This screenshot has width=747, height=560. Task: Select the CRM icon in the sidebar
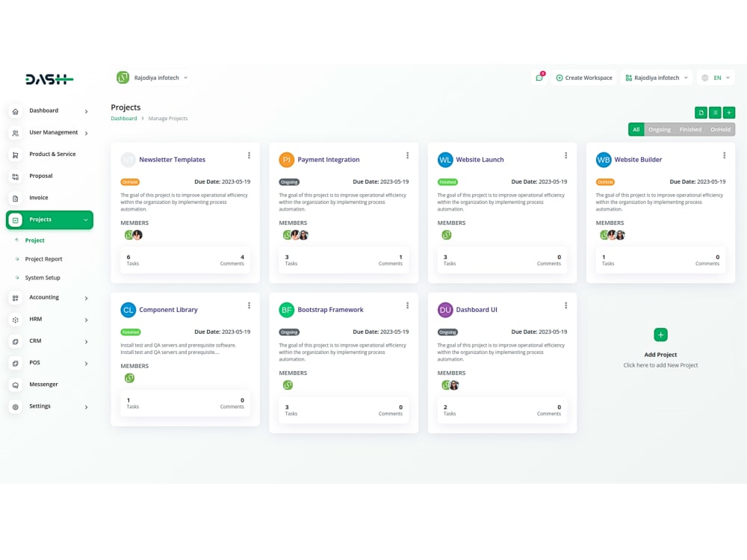(x=16, y=340)
